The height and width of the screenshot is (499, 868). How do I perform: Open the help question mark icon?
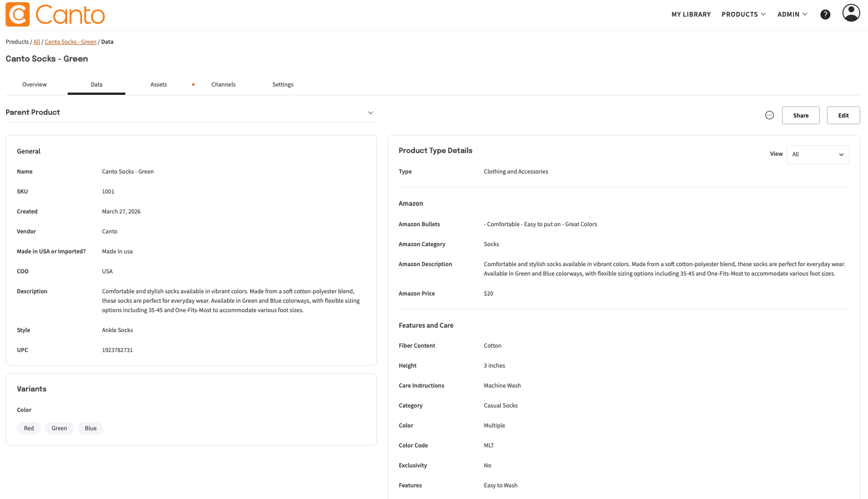click(825, 14)
